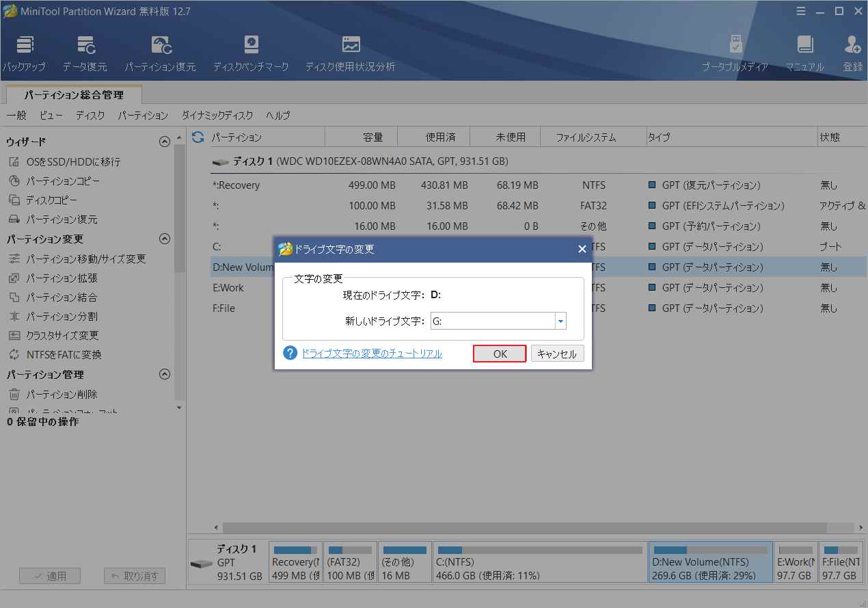
Task: Collapse the ウィザード section
Action: [164, 142]
